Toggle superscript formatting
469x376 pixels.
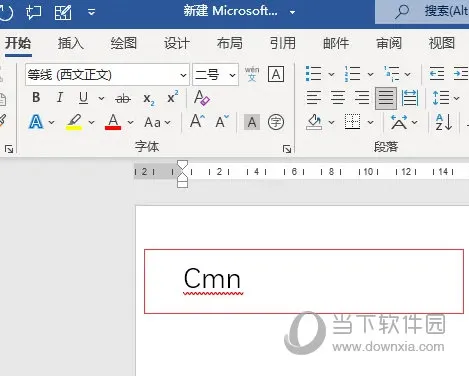click(x=172, y=97)
